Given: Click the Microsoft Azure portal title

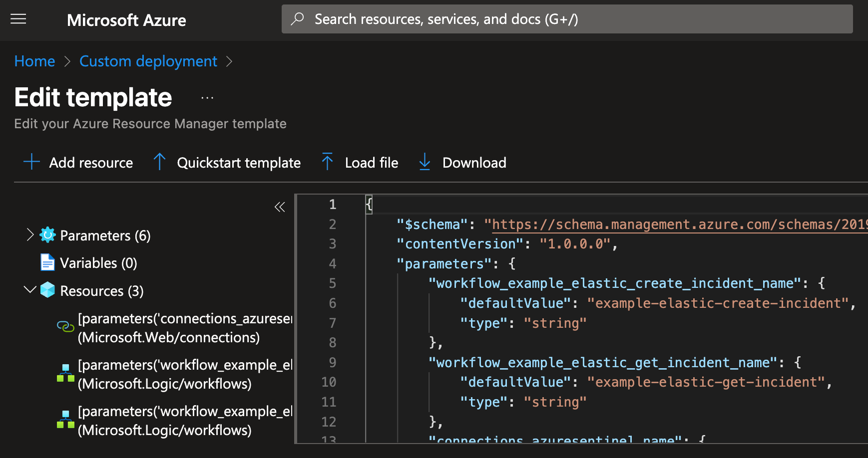Looking at the screenshot, I should (x=126, y=20).
